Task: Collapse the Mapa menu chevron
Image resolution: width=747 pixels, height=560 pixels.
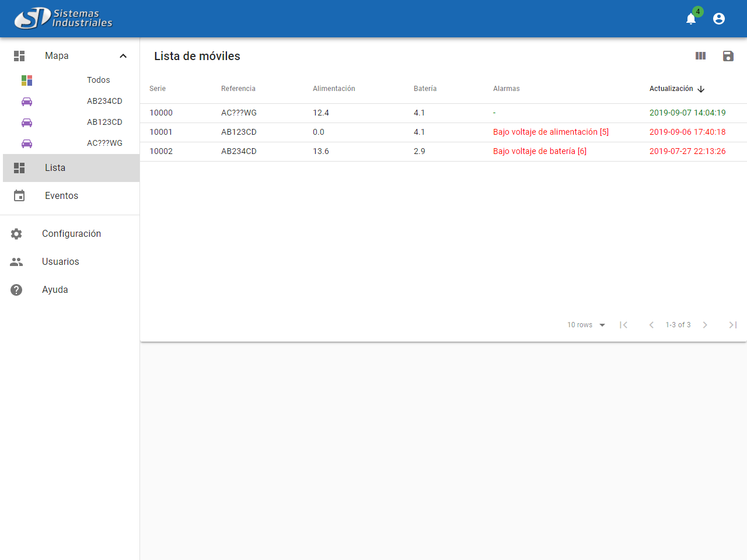Action: pyautogui.click(x=123, y=56)
